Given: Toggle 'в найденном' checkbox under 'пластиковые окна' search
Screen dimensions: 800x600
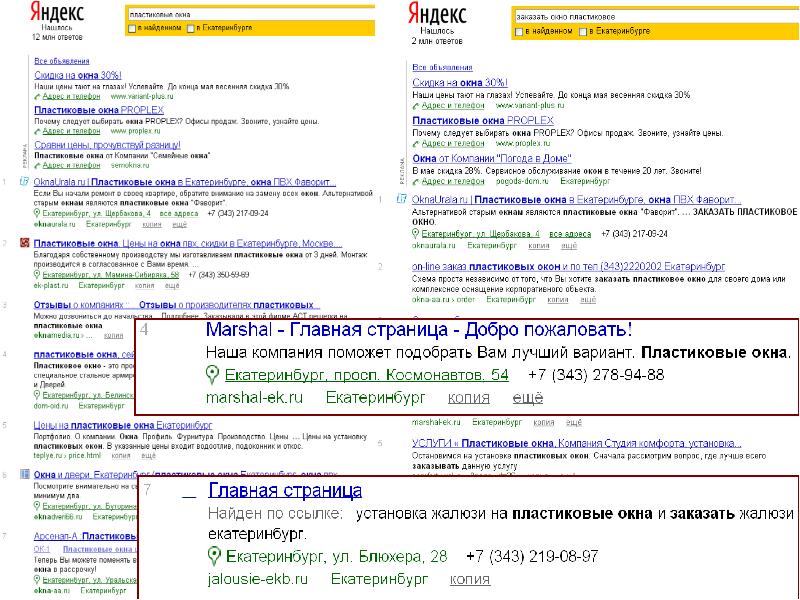Looking at the screenshot, I should click(132, 28).
